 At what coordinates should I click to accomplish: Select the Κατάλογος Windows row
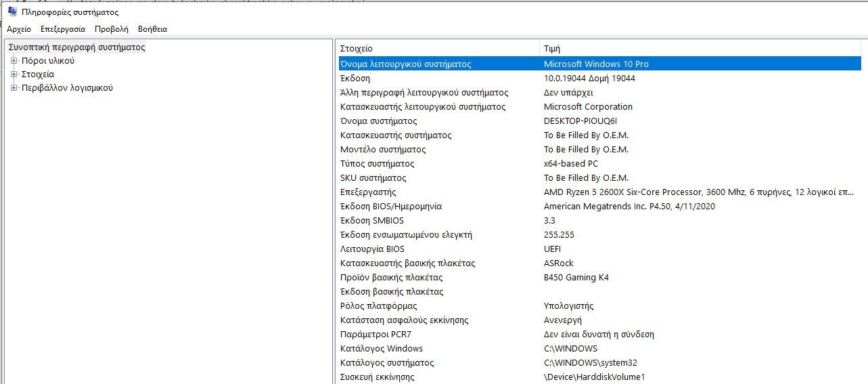coord(600,348)
